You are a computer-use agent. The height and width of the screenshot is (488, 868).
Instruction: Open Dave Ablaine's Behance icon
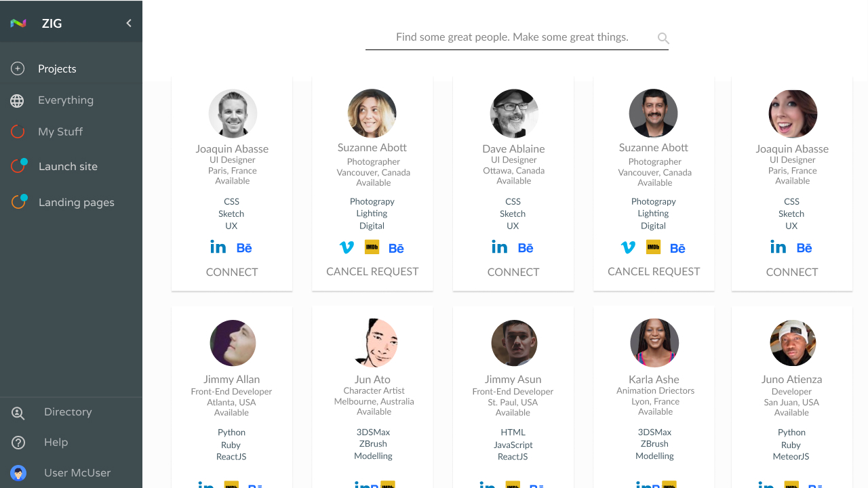coord(526,248)
